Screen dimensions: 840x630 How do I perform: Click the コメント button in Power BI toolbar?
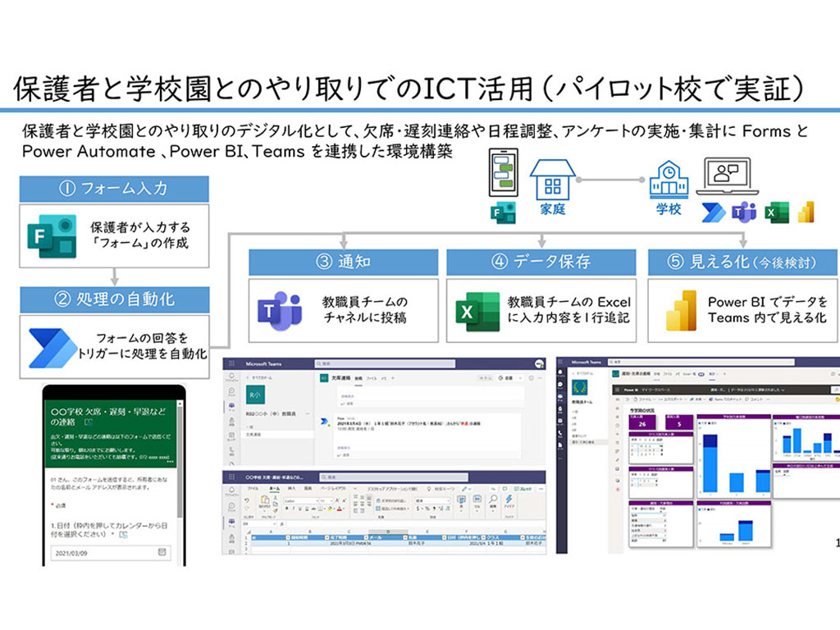click(753, 399)
